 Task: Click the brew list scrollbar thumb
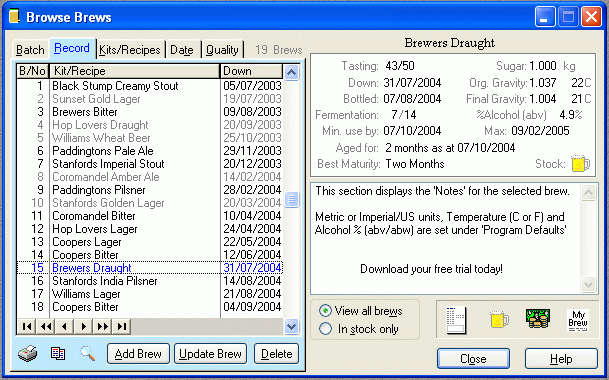(x=291, y=200)
